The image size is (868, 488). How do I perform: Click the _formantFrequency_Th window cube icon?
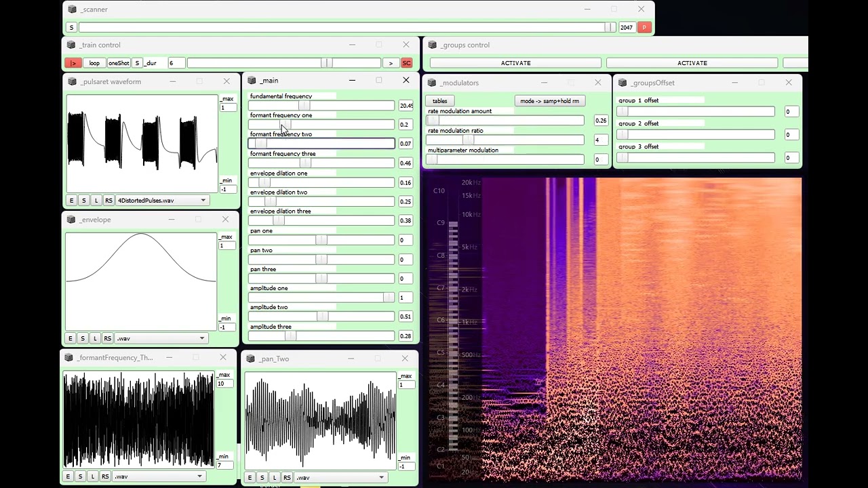[68, 357]
